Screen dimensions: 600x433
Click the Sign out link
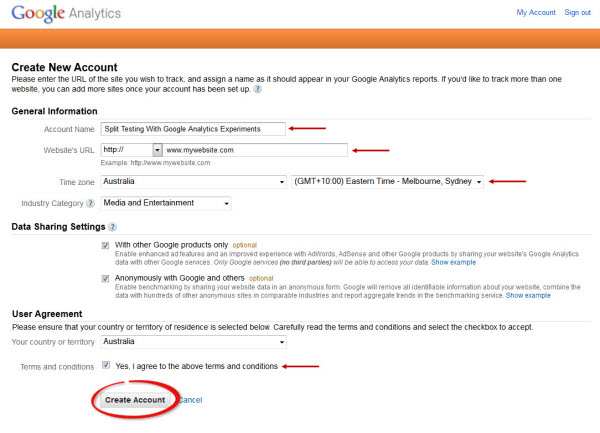pos(577,13)
